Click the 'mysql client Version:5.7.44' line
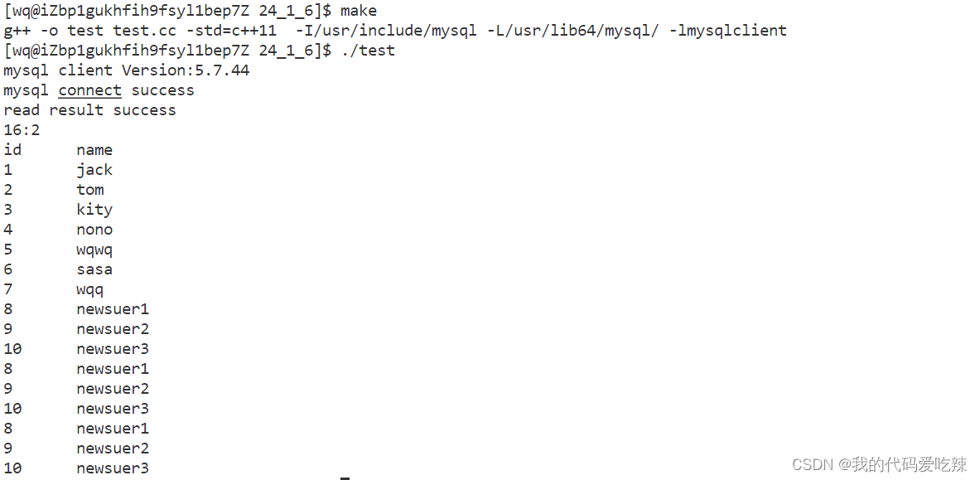Screen dimensions: 980x480 126,70
